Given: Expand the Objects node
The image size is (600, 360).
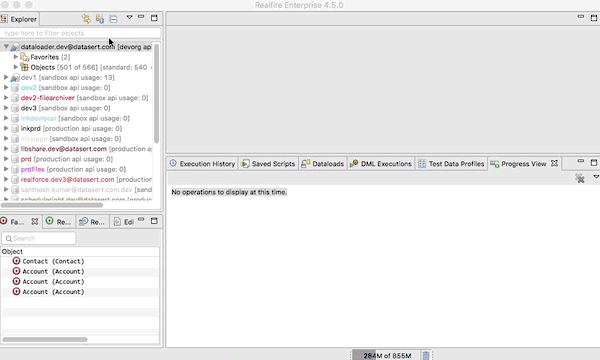Looking at the screenshot, I should click(x=16, y=67).
